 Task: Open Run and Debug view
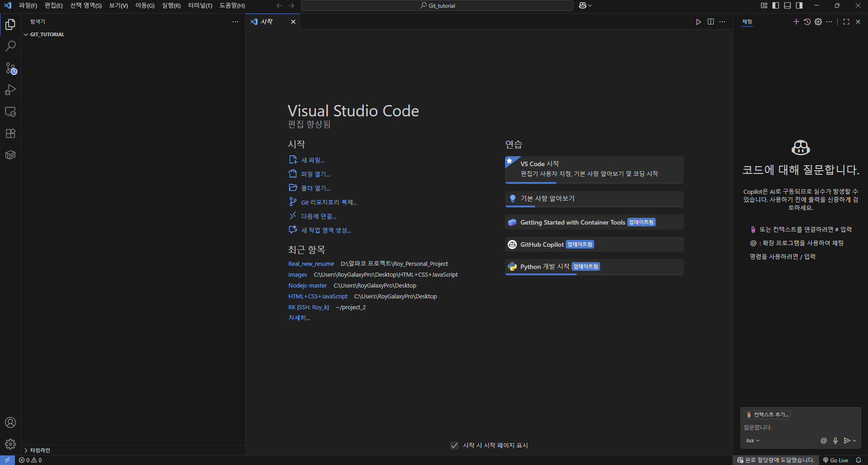coord(10,90)
